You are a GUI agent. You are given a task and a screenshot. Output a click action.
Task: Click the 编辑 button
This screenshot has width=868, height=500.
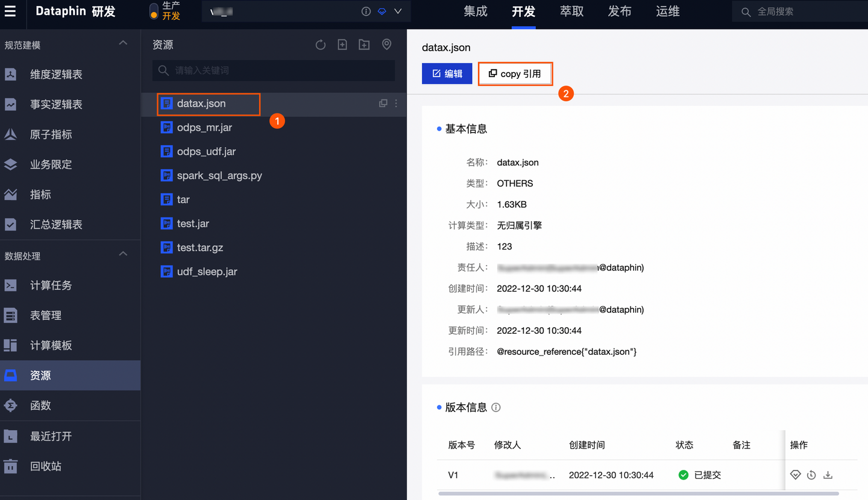(447, 73)
